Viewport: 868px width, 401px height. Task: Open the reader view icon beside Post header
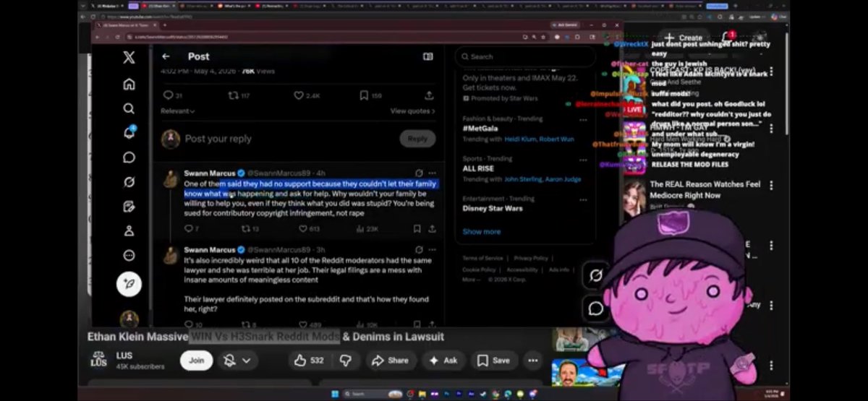coord(428,56)
